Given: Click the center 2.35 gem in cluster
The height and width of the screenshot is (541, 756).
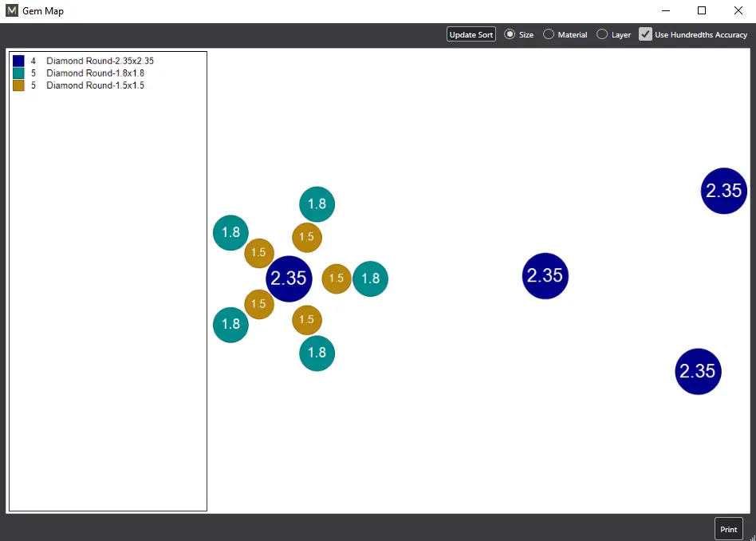Looking at the screenshot, I should [x=289, y=278].
